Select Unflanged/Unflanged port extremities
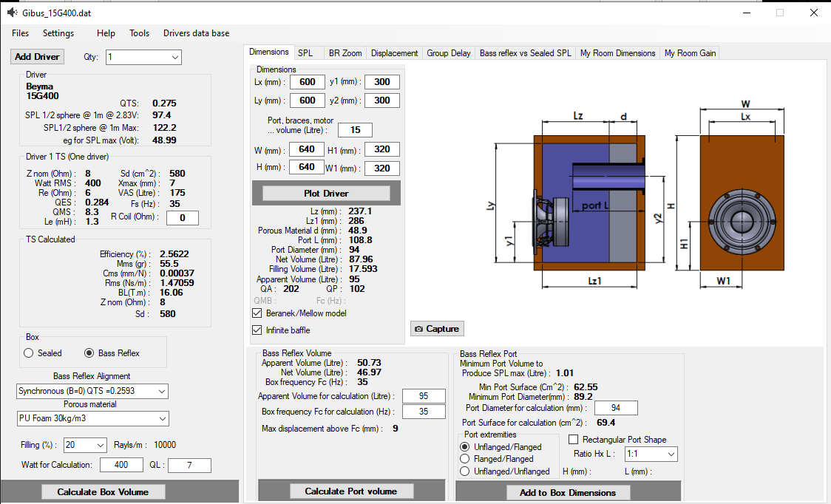This screenshot has height=504, width=831. [x=465, y=471]
